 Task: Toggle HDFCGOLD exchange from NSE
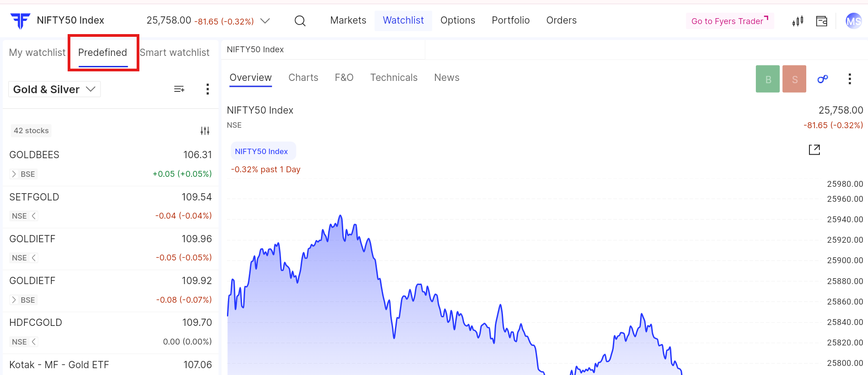24,342
